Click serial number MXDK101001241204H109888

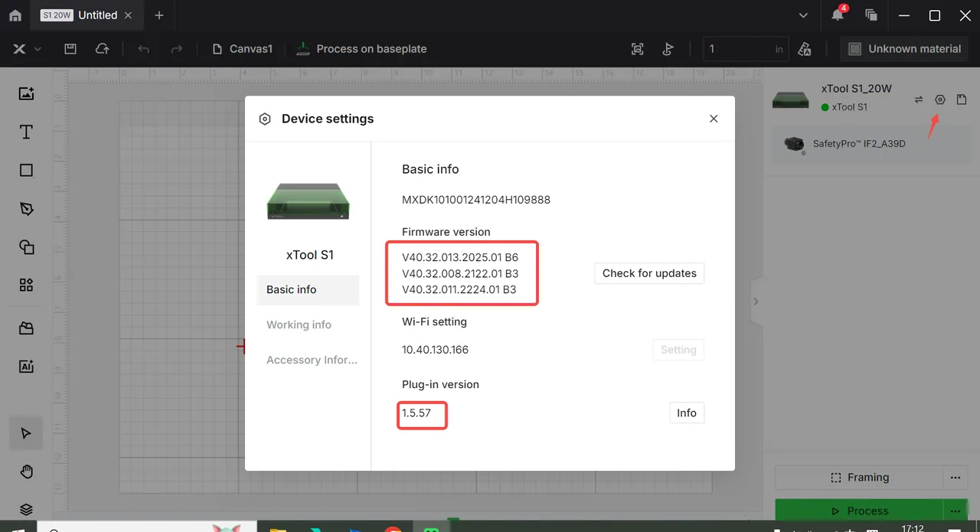476,200
